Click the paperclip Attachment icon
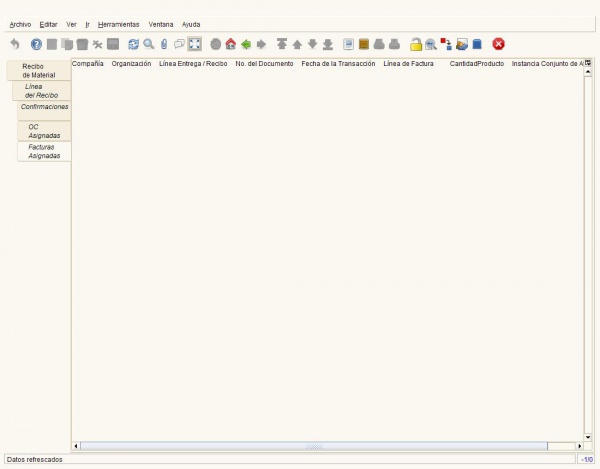This screenshot has width=600, height=469. tap(164, 44)
